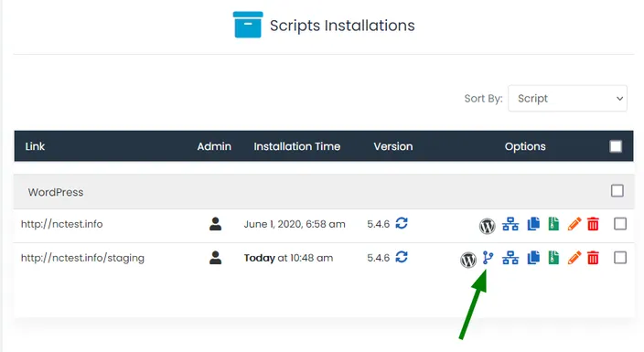Click the Link column header
The image size is (644, 352).
pos(35,146)
